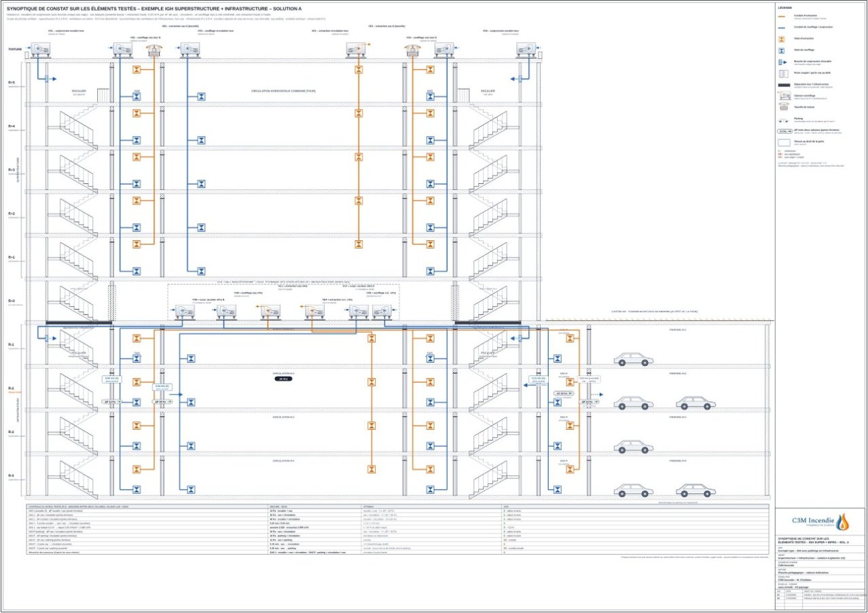Viewport: 868px width, 613px height.
Task: Click the R-1 basement level label
Action: pos(12,345)
